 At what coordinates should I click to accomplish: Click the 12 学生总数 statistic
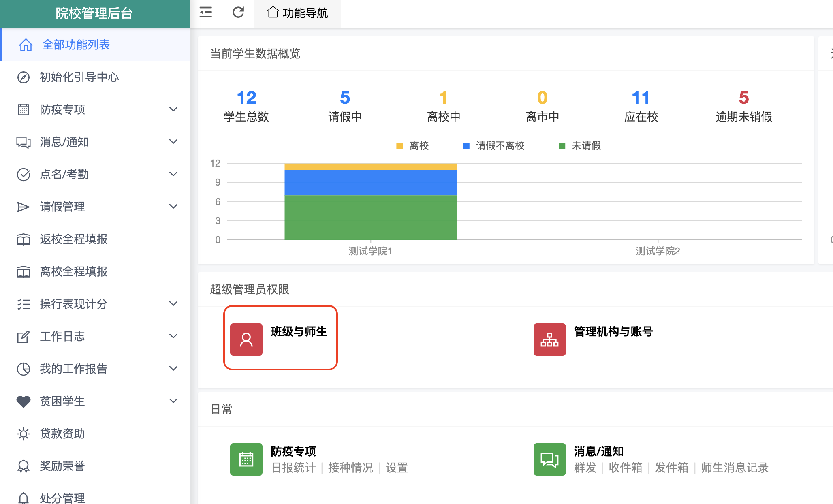tap(246, 106)
